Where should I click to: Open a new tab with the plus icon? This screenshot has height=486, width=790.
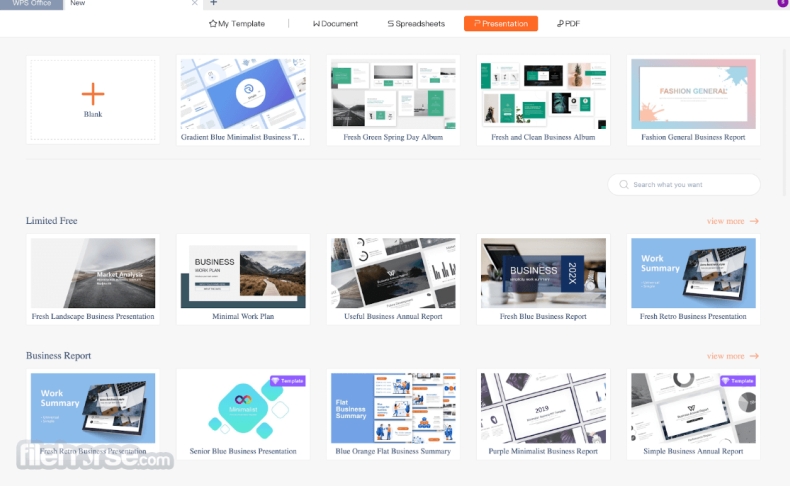pos(213,4)
